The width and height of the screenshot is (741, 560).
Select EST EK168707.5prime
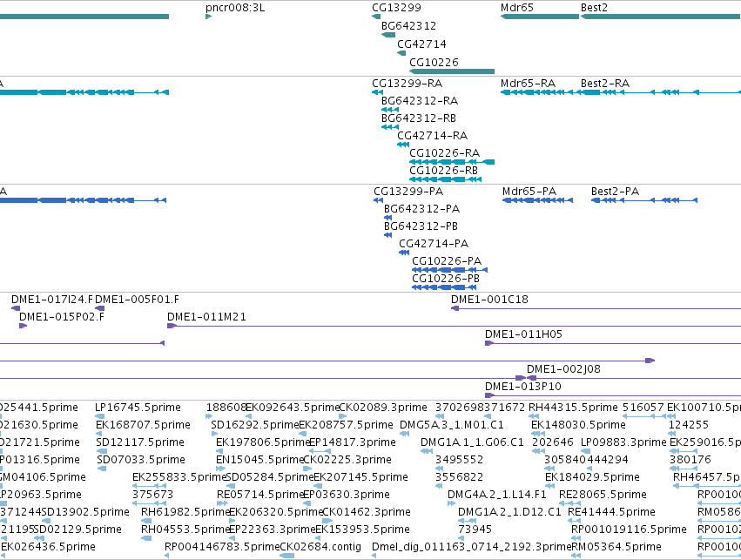click(98, 434)
